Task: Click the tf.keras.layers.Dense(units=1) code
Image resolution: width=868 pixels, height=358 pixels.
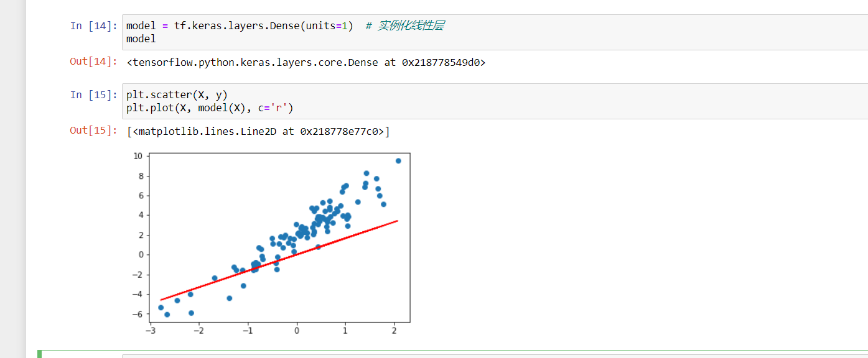Action: tap(264, 25)
